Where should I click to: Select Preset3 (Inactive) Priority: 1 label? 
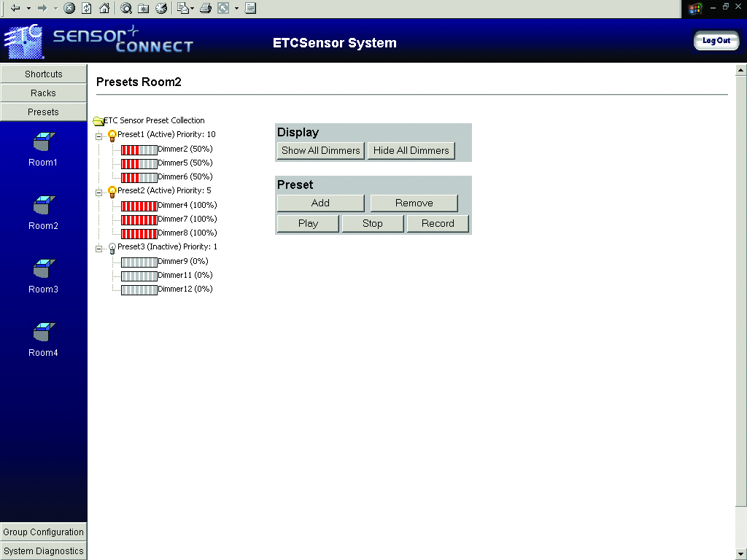tap(167, 246)
